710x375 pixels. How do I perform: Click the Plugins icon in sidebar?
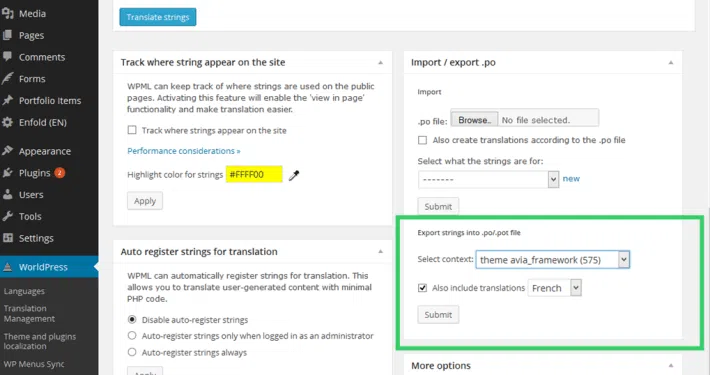tap(7, 173)
